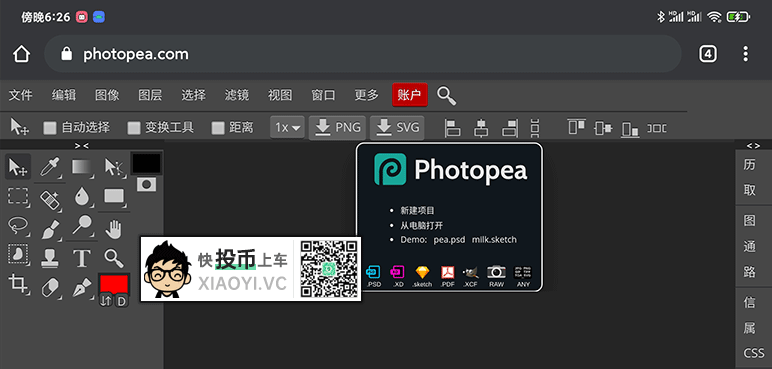Click the align left edges icon

[x=452, y=128]
